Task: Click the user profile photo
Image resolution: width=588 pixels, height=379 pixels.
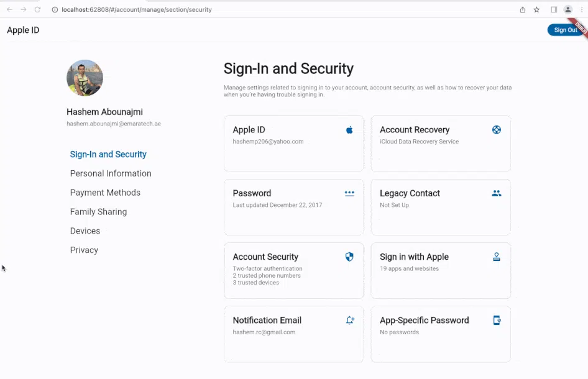Action: 85,78
